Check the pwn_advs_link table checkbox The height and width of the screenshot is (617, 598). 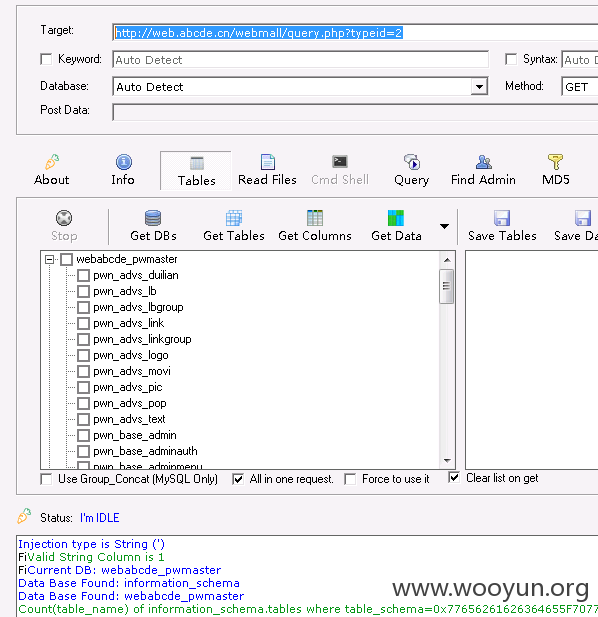[83, 323]
